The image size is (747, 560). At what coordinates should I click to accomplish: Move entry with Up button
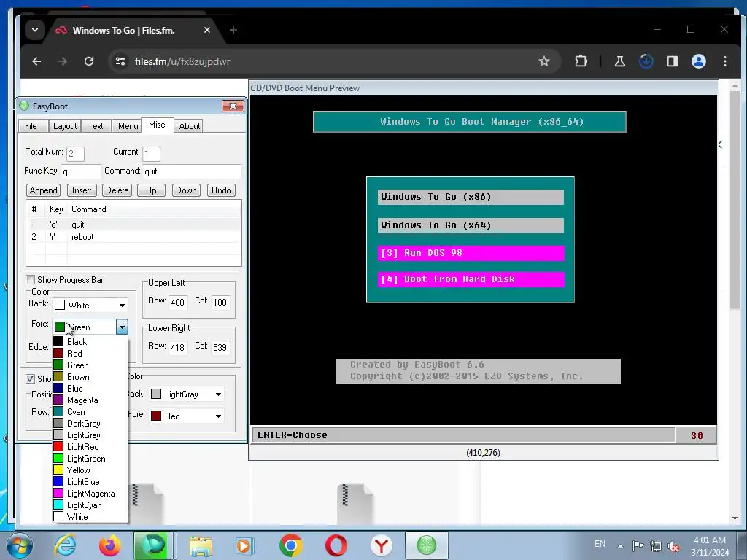coord(151,190)
